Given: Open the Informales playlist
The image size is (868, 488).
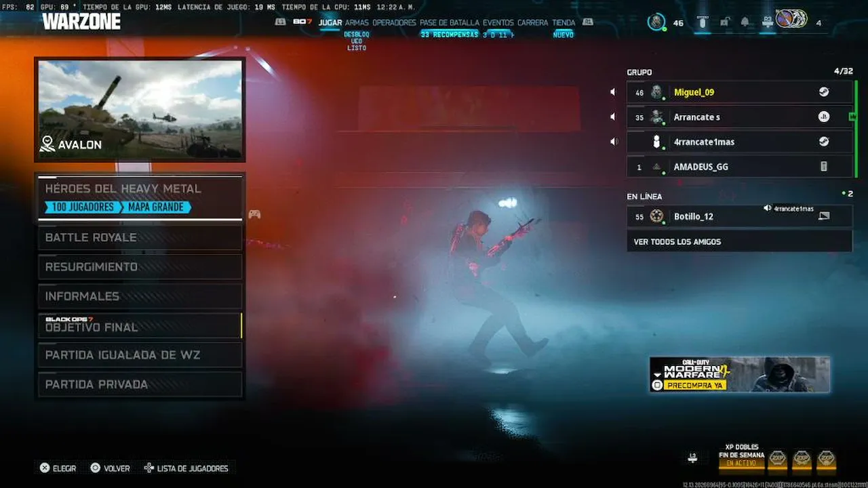Looking at the screenshot, I should tap(140, 296).
